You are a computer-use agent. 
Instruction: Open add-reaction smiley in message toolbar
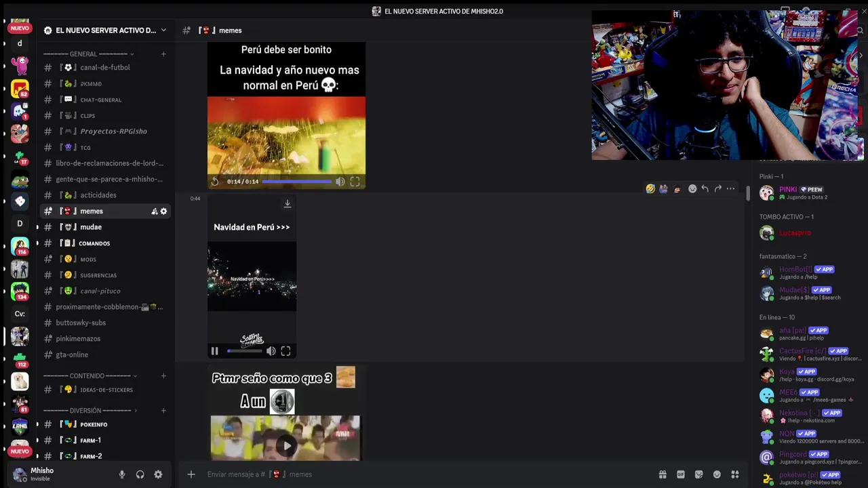click(692, 189)
